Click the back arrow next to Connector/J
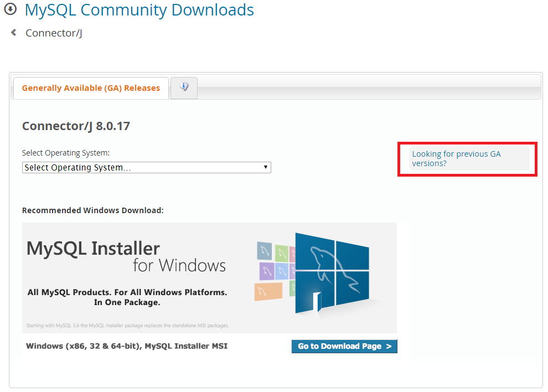 pyautogui.click(x=14, y=33)
